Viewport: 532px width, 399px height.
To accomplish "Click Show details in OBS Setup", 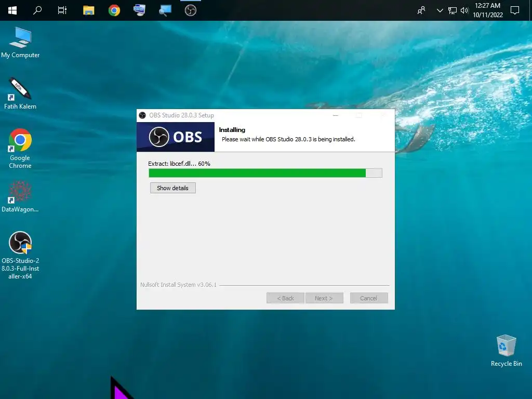I will click(172, 188).
